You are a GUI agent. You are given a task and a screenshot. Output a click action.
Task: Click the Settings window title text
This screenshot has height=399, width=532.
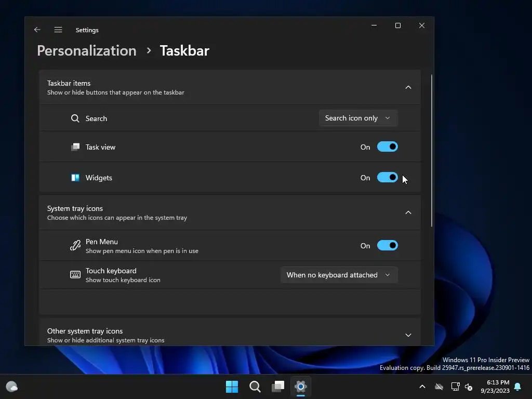(87, 30)
